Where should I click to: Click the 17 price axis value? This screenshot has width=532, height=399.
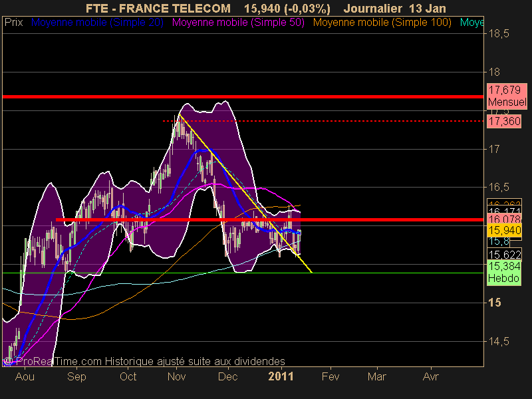[x=493, y=149]
